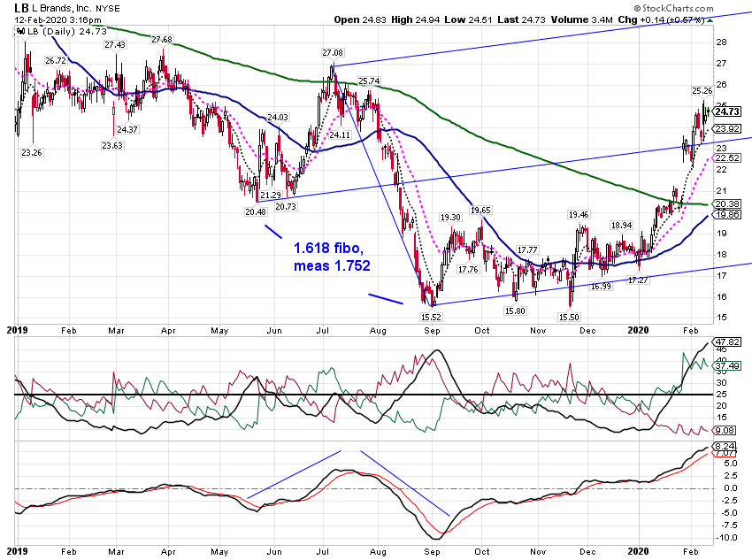The height and width of the screenshot is (560, 752).
Task: Click the "12-Feb-2020 3:16pm" timestamp
Action: pyautogui.click(x=58, y=19)
